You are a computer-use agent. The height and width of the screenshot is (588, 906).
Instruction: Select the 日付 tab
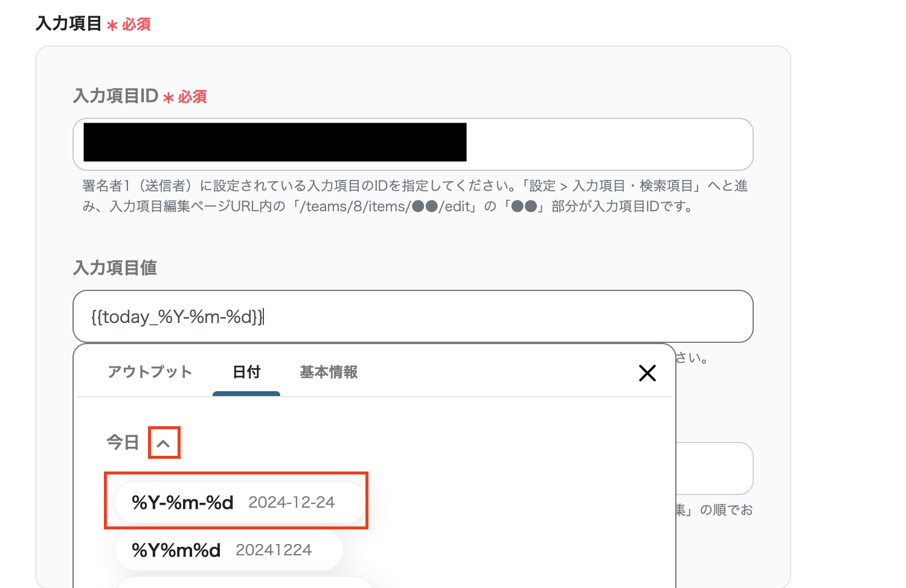pyautogui.click(x=246, y=372)
